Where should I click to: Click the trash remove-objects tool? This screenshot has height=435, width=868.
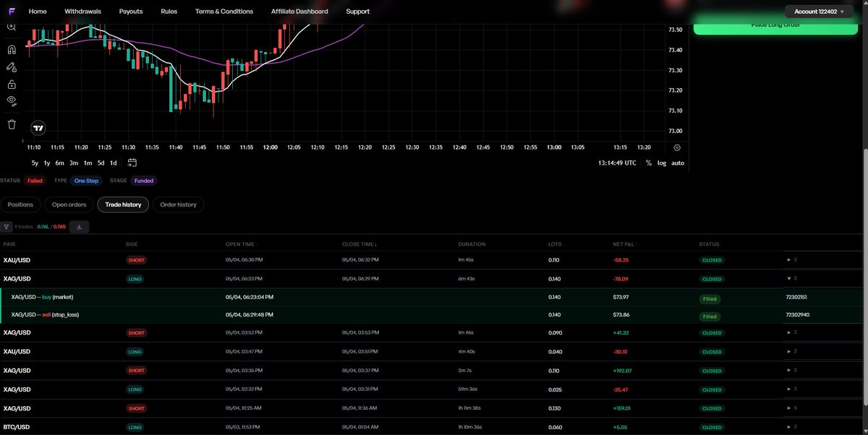[x=11, y=124]
